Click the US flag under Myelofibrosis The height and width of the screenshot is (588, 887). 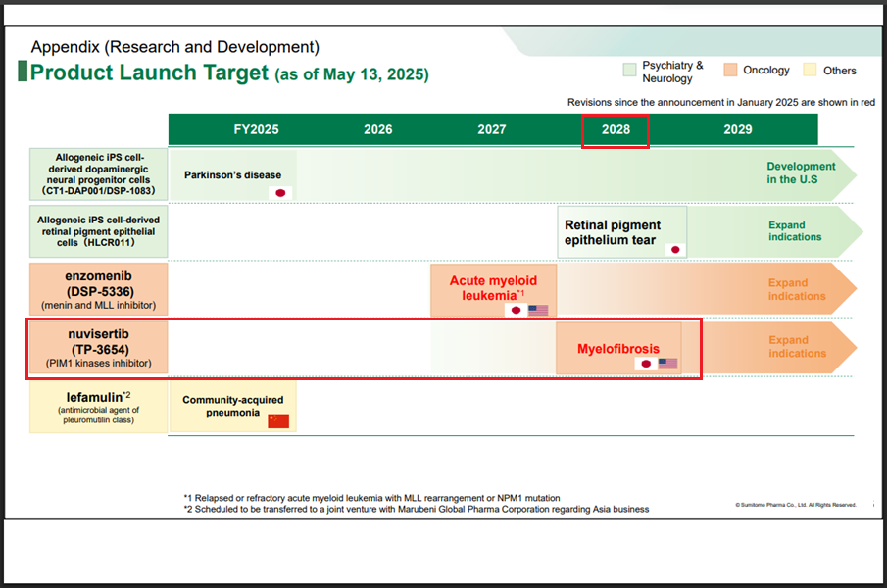tap(667, 364)
